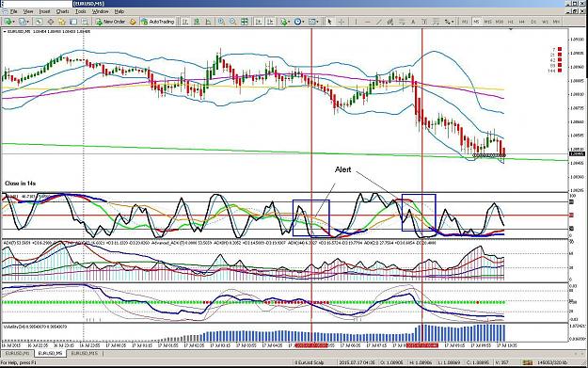Switch chart to line chart icon

pyautogui.click(x=208, y=22)
